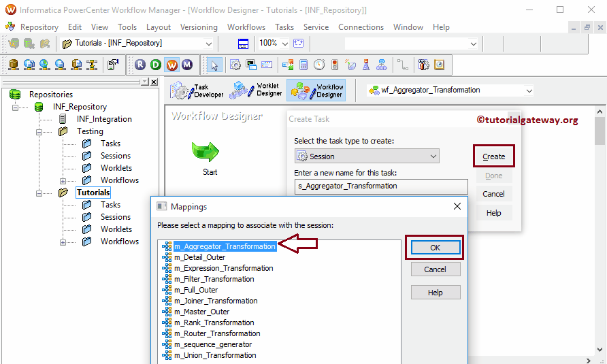Click the first database connection toolbar icon
Image resolution: width=607 pixels, height=364 pixels.
point(14,65)
